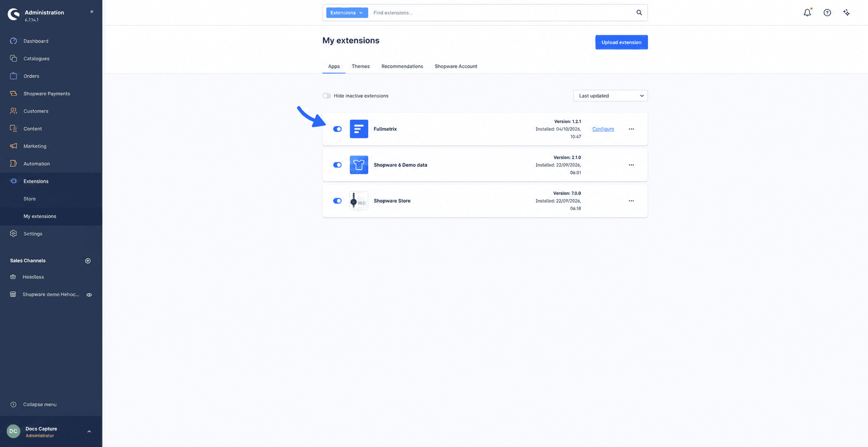Click the Fullmetrix extension name

(x=386, y=129)
